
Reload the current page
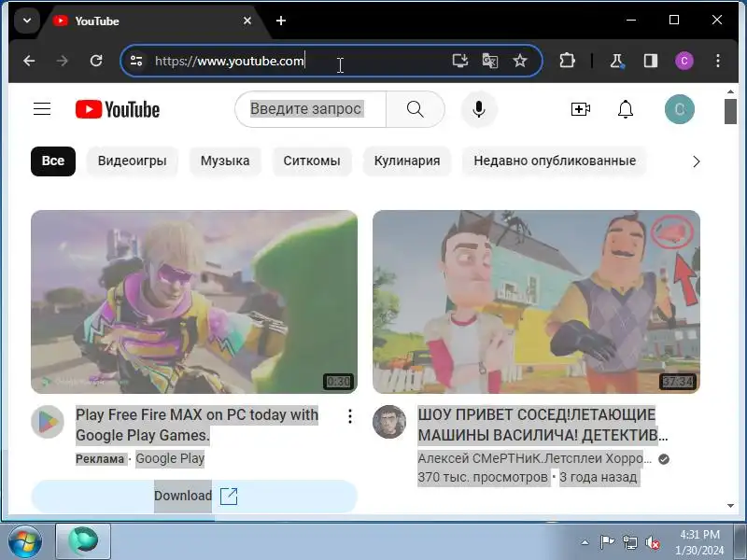96,61
